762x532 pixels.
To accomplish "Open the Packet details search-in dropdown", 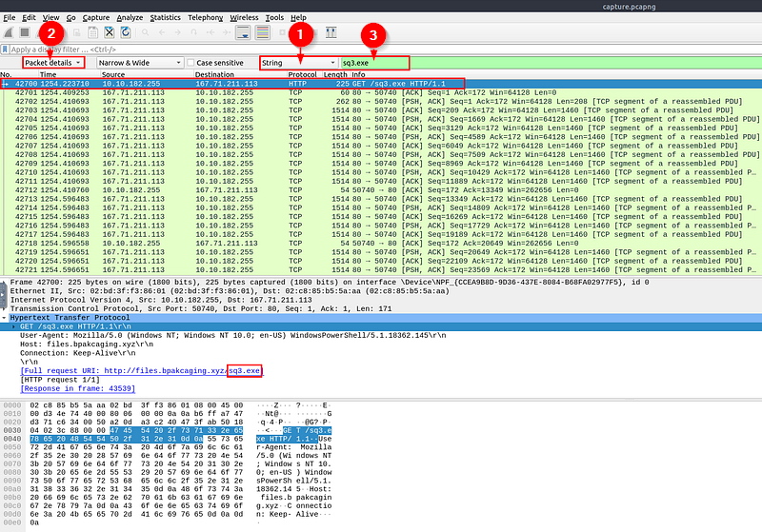I will pos(53,63).
